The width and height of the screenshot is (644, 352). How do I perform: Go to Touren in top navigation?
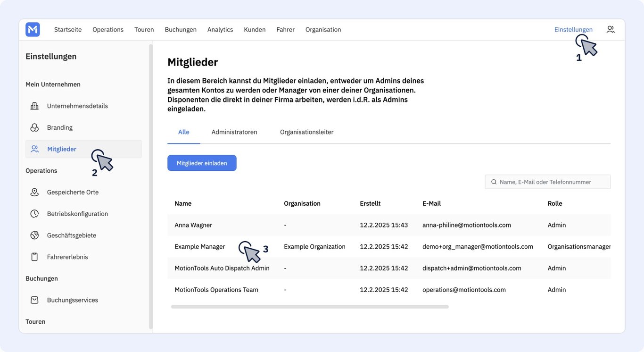coord(144,30)
